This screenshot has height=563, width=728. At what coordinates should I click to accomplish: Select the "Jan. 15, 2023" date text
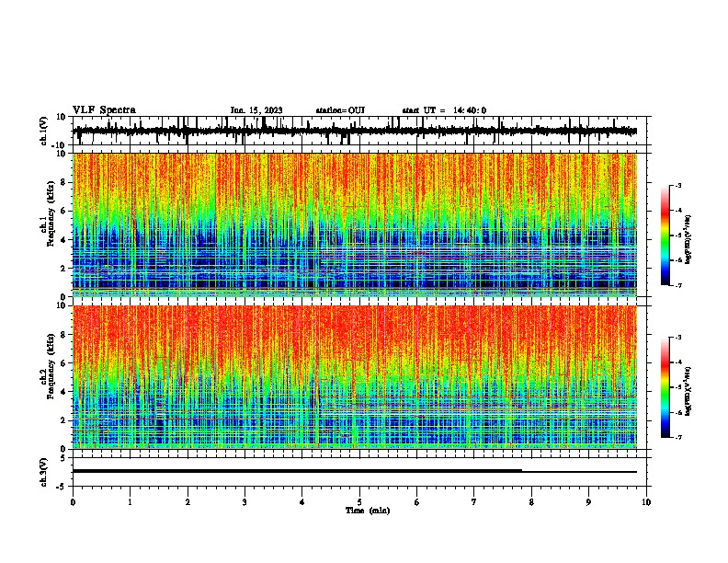[256, 110]
